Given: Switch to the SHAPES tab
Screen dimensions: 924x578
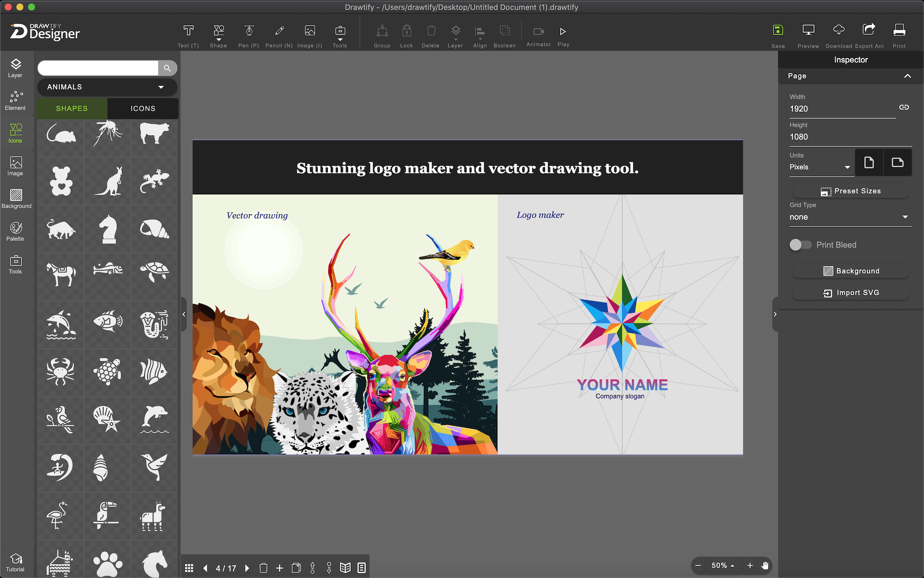Looking at the screenshot, I should (72, 108).
